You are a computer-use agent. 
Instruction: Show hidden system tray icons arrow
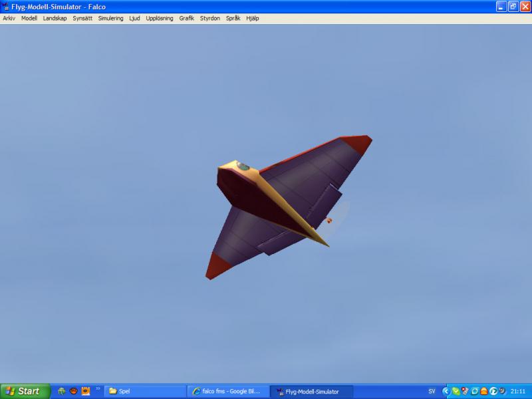coord(446,391)
